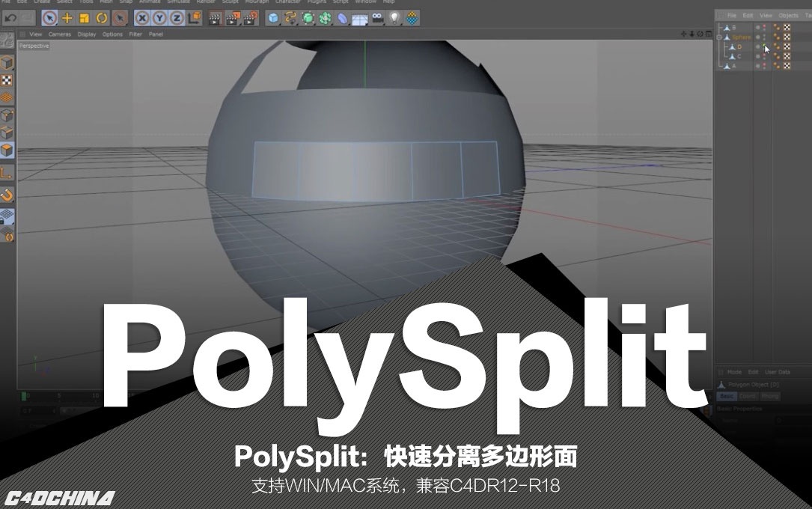Open the Object Manager View menu
This screenshot has height=509, width=812.
pos(766,16)
